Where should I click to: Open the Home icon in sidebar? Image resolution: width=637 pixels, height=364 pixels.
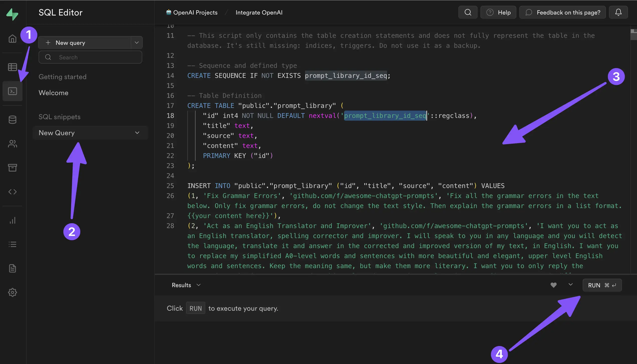pos(12,39)
